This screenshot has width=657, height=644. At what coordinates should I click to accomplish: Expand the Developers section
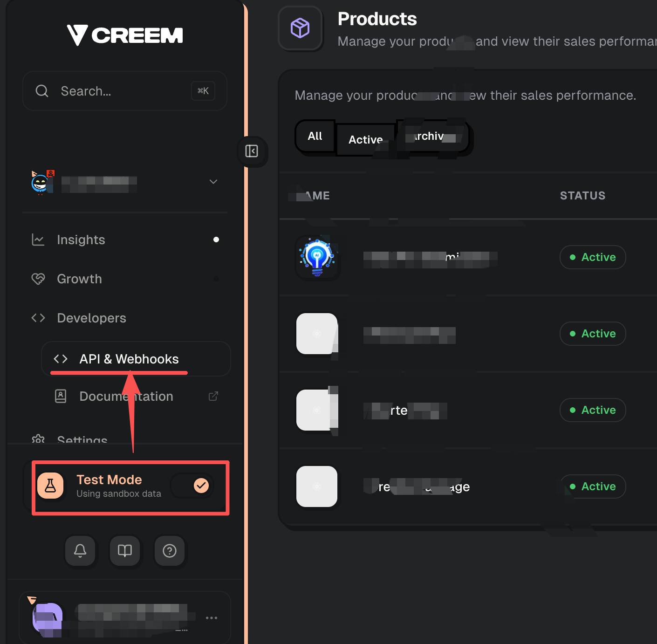pos(91,318)
